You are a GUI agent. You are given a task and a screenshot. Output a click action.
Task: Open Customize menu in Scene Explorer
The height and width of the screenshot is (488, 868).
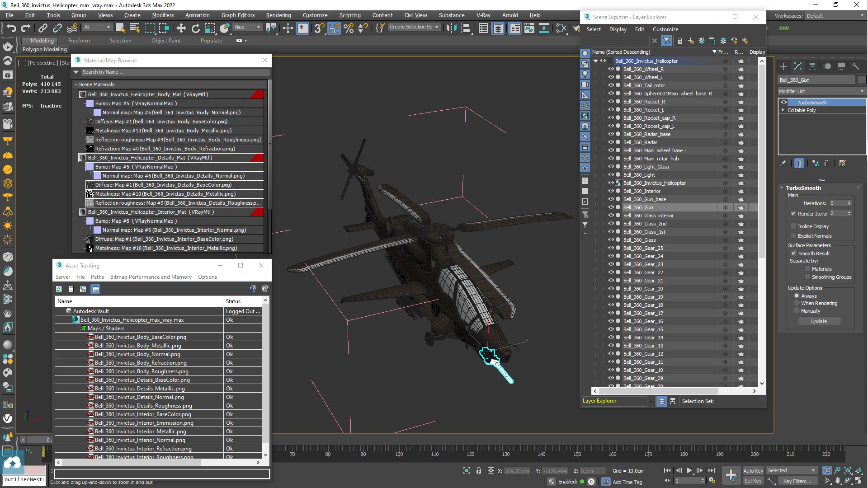pyautogui.click(x=665, y=29)
